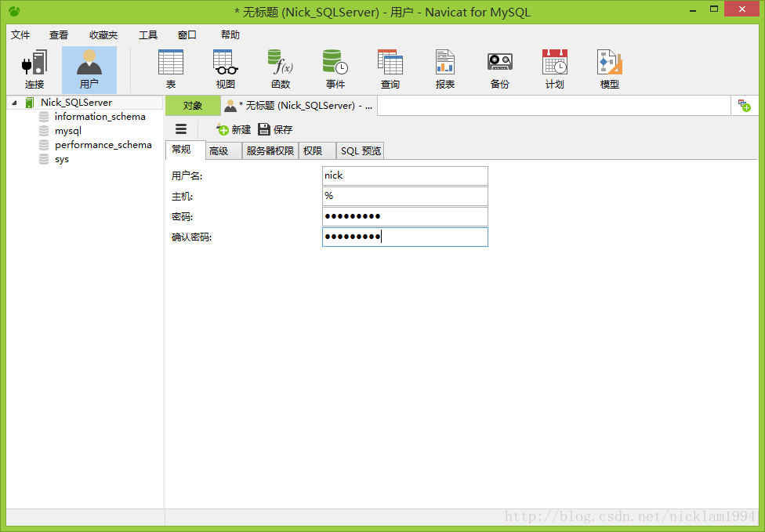Select the performance_schema database name

[103, 145]
